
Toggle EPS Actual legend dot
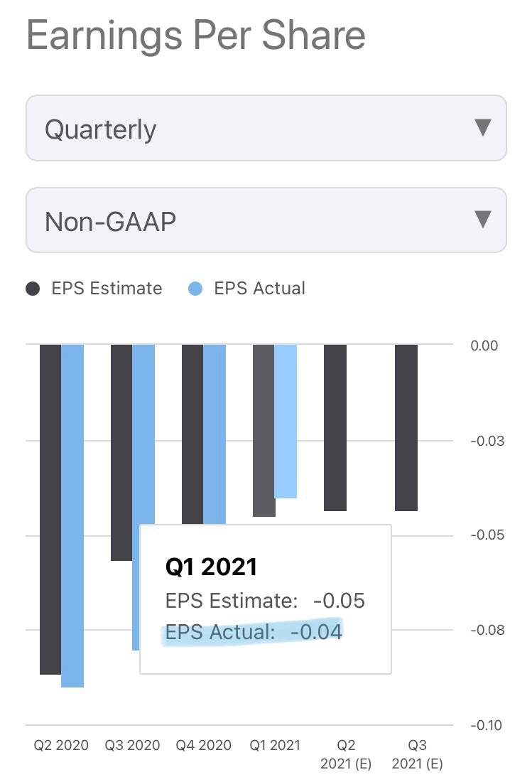click(197, 289)
